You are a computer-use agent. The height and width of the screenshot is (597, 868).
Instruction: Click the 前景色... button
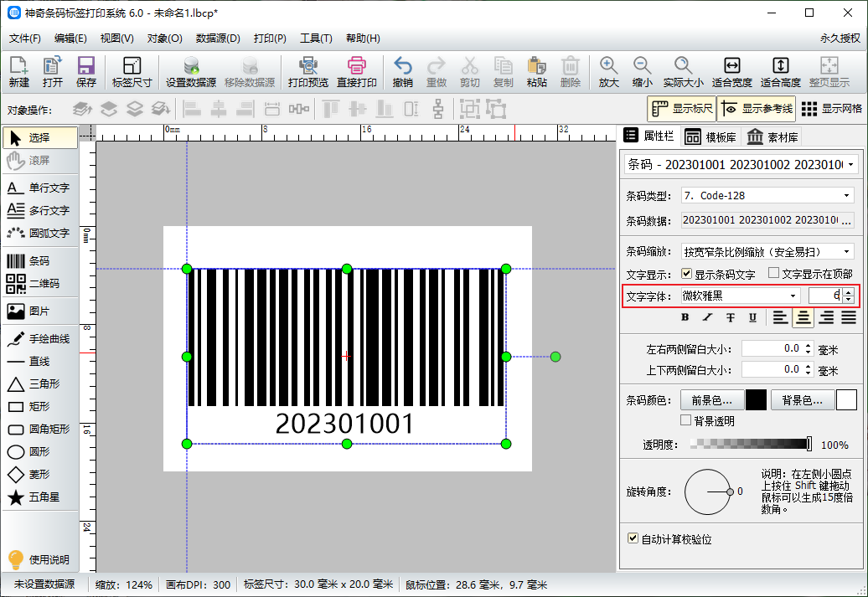pos(710,400)
